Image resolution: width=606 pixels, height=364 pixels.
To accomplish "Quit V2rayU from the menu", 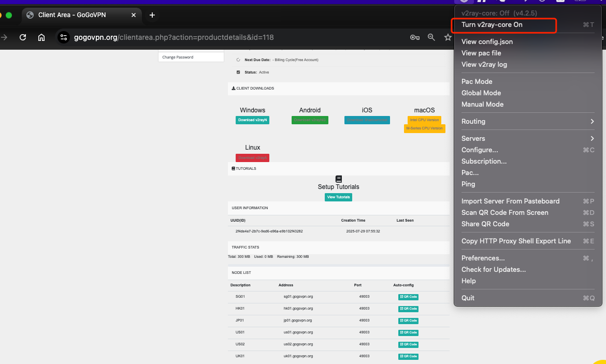I will (x=528, y=298).
